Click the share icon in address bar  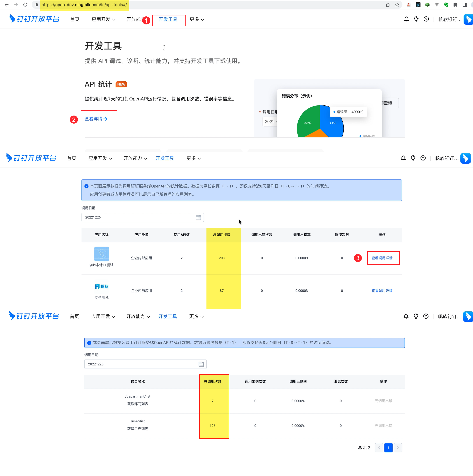(x=388, y=5)
